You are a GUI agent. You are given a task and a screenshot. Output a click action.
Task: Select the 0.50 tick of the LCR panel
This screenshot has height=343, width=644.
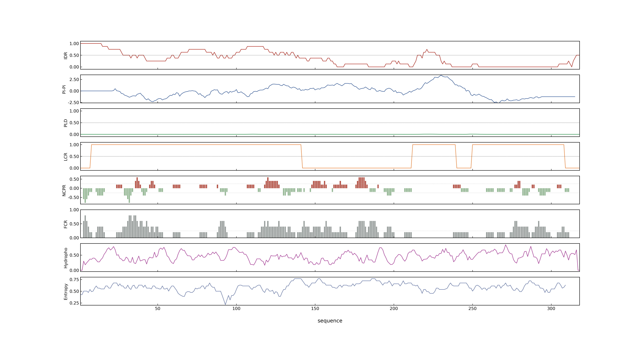(74, 157)
